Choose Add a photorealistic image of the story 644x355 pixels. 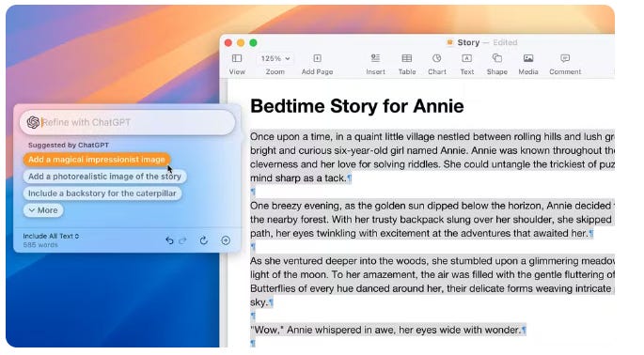point(104,177)
